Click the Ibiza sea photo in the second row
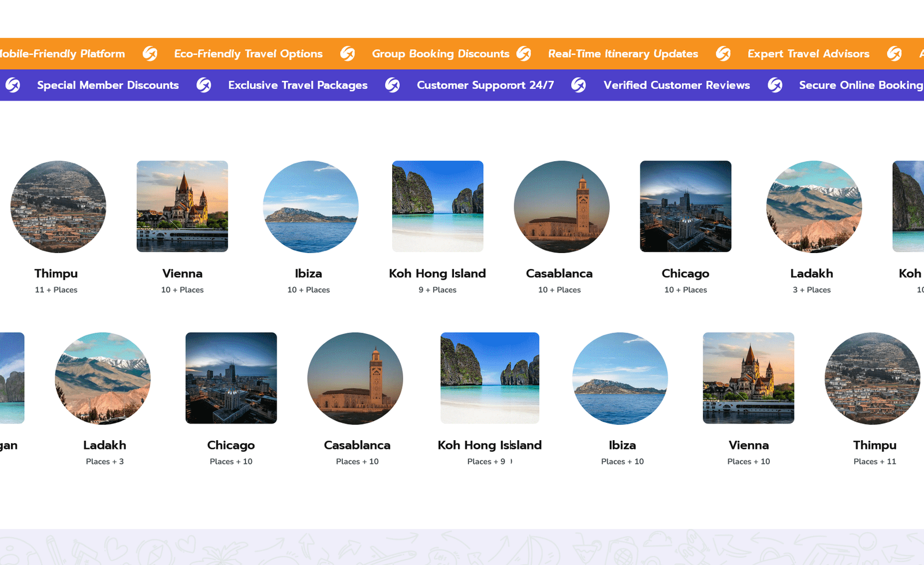The height and width of the screenshot is (565, 924). [x=620, y=378]
